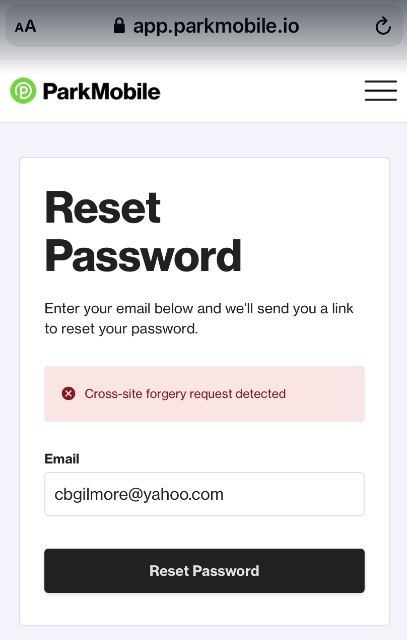
Task: Open the hamburger navigation menu
Action: [380, 91]
